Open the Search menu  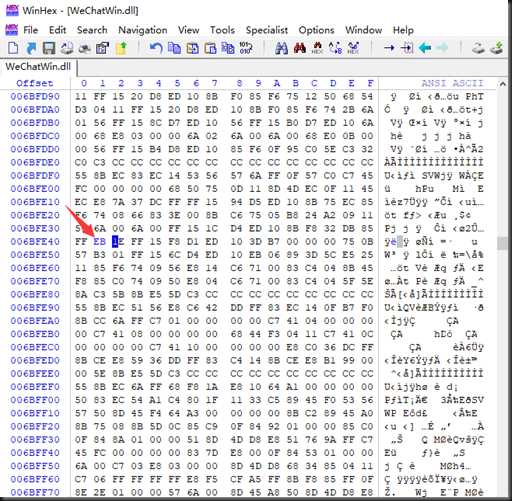pyautogui.click(x=92, y=30)
